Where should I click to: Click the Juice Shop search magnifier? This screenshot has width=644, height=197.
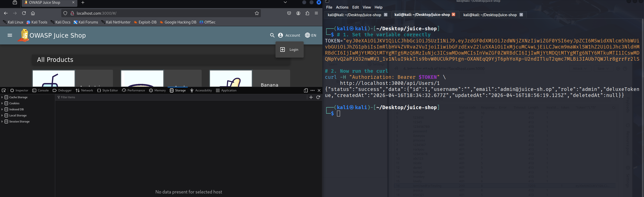[x=272, y=35]
